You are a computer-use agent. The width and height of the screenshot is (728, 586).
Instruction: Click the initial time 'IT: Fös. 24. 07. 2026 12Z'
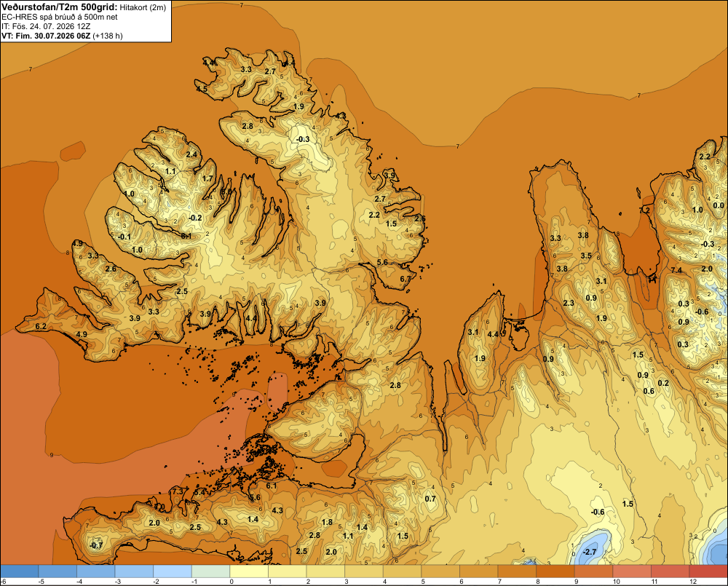point(46,26)
